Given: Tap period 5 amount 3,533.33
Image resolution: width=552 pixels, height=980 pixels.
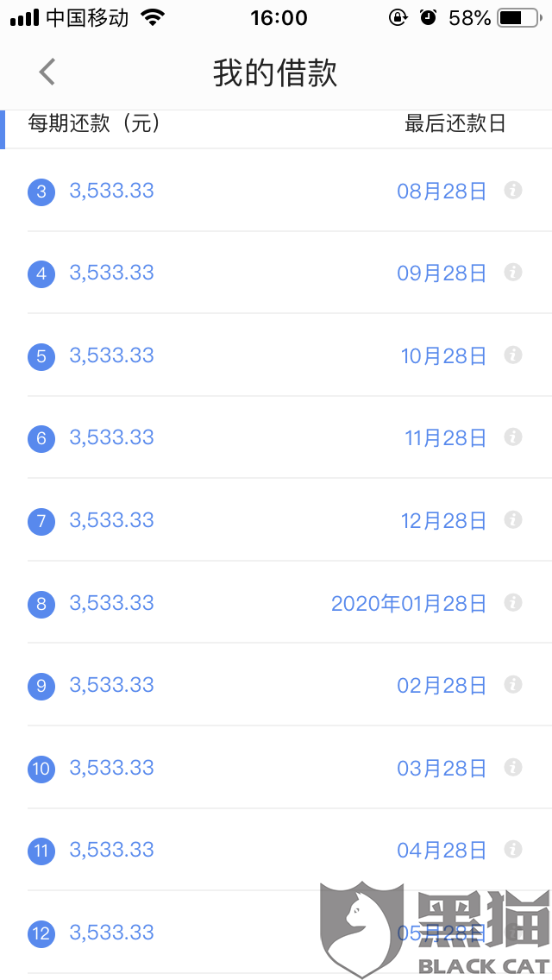Looking at the screenshot, I should click(111, 355).
